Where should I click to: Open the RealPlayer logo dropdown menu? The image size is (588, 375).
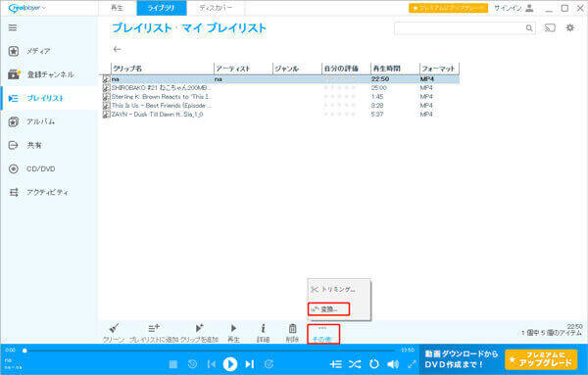point(26,8)
